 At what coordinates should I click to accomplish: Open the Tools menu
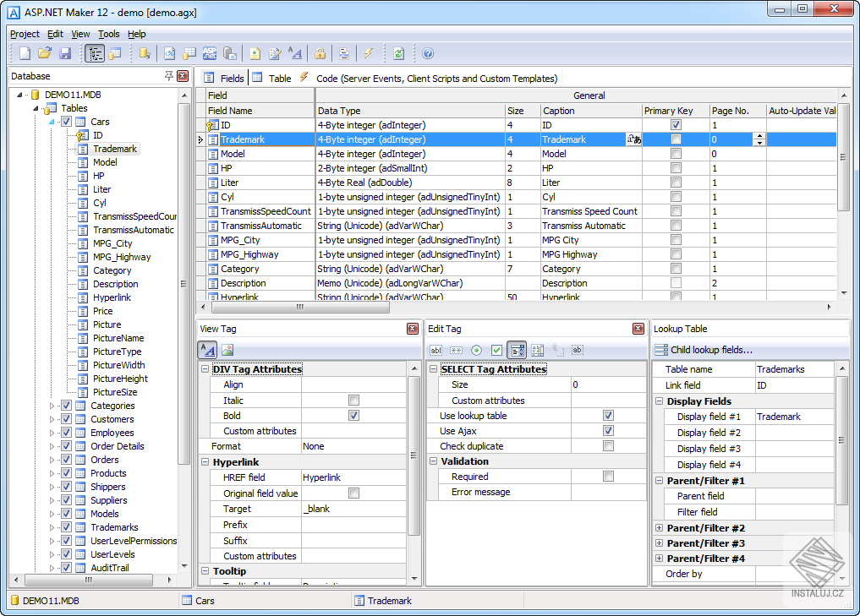click(x=108, y=34)
